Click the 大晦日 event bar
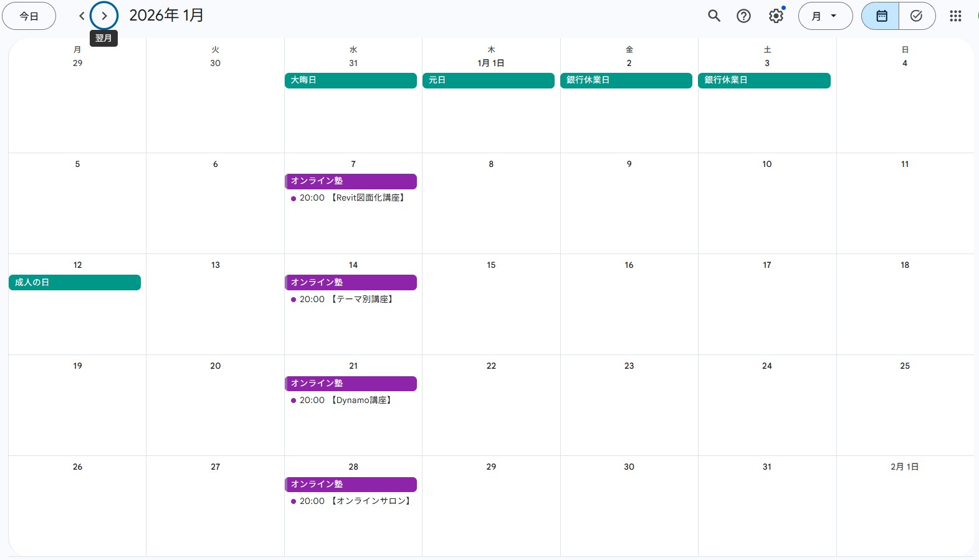979x560 pixels. point(350,80)
